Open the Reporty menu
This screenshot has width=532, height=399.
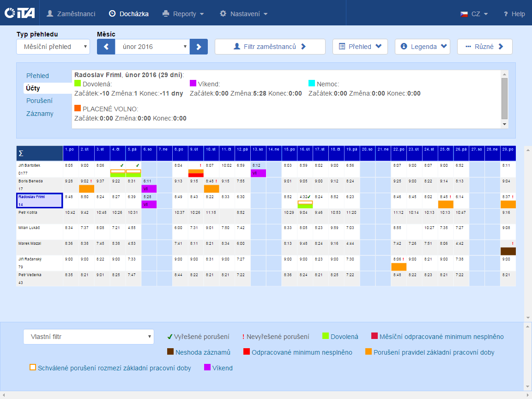183,14
